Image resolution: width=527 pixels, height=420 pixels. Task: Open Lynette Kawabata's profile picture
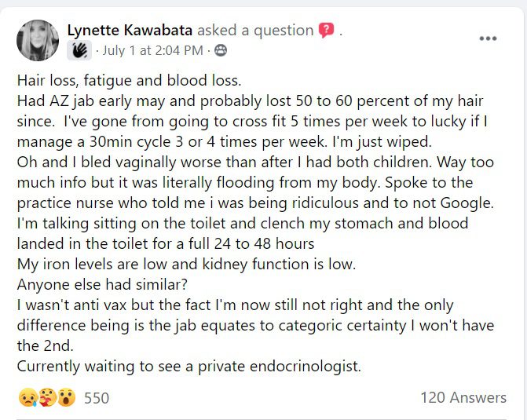pyautogui.click(x=37, y=41)
